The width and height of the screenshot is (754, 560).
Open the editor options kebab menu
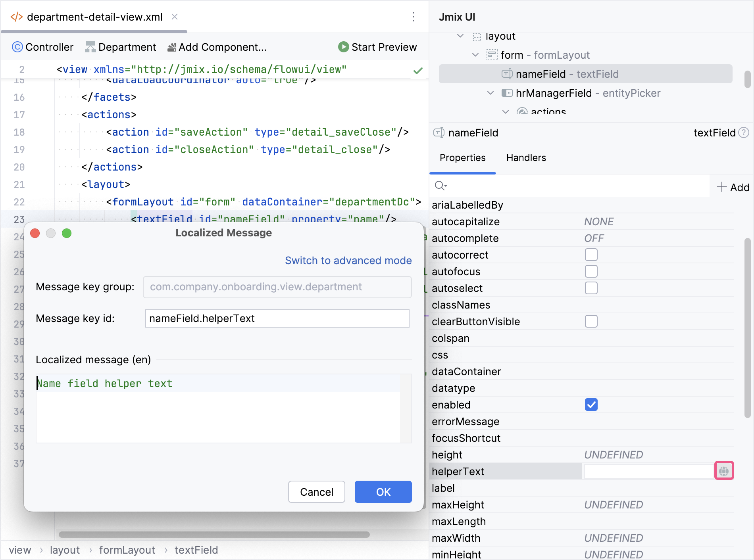(414, 17)
